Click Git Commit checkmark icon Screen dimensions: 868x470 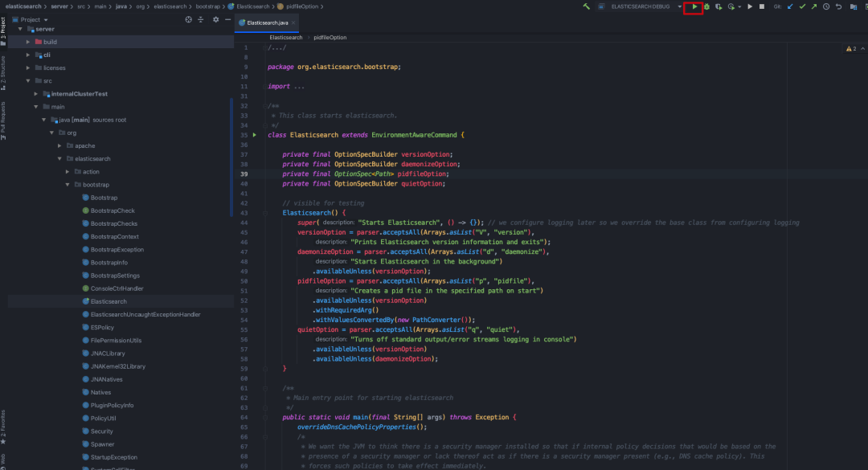802,6
